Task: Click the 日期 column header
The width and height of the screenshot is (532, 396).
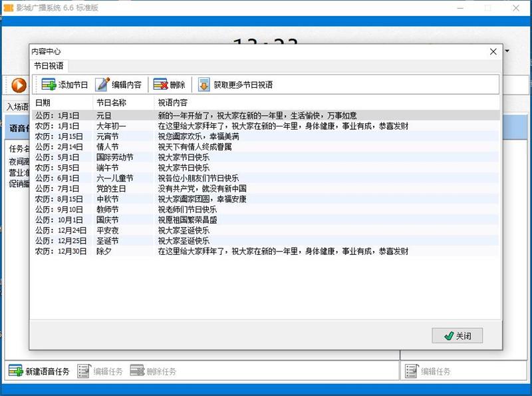Action: pyautogui.click(x=43, y=103)
